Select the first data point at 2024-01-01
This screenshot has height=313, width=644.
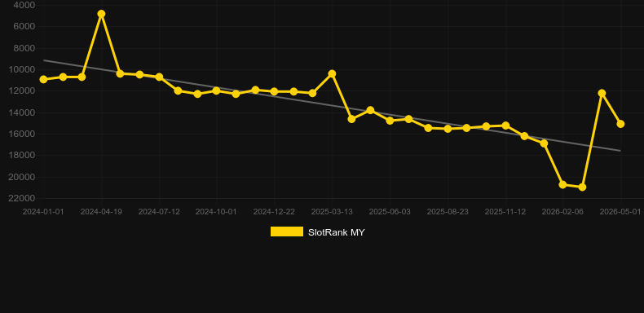click(x=43, y=79)
